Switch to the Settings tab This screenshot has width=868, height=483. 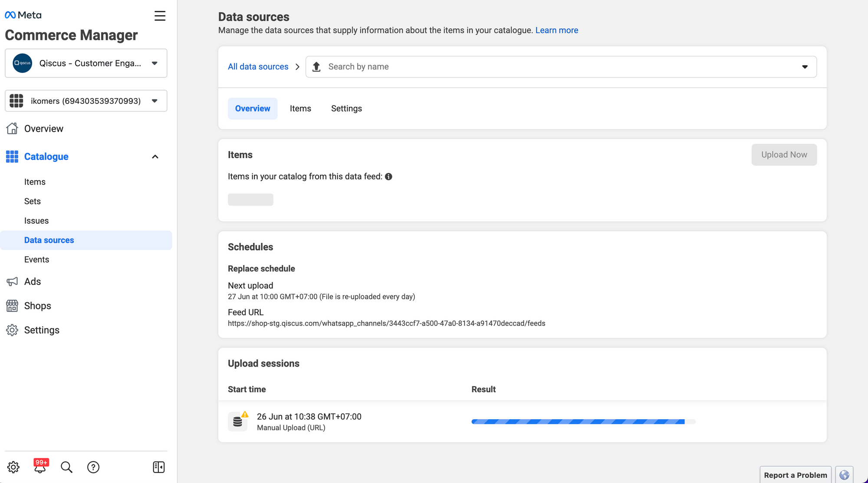(x=346, y=109)
